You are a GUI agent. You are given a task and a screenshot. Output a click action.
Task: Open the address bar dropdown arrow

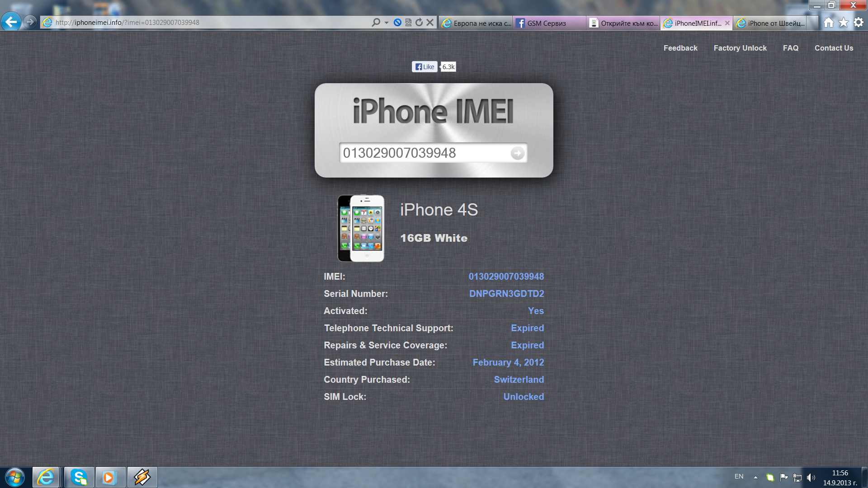(386, 22)
